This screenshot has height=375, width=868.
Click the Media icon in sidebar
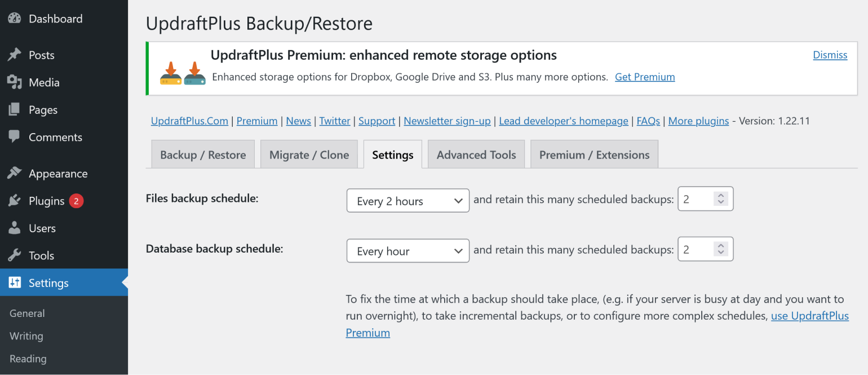[15, 82]
